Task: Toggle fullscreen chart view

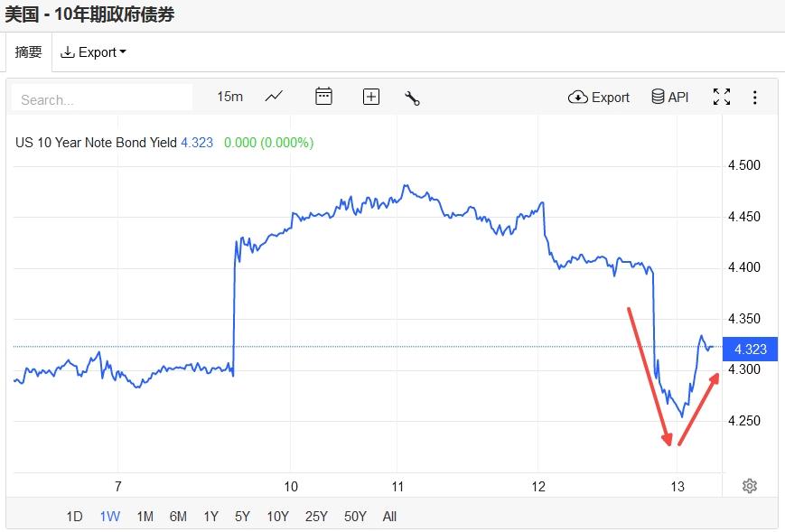Action: pyautogui.click(x=721, y=97)
